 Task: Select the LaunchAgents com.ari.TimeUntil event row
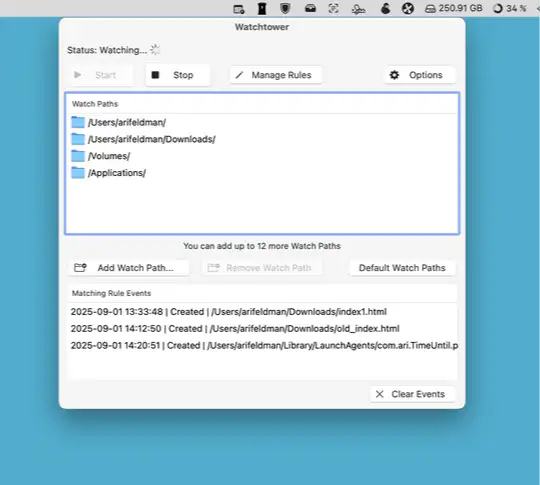point(262,345)
